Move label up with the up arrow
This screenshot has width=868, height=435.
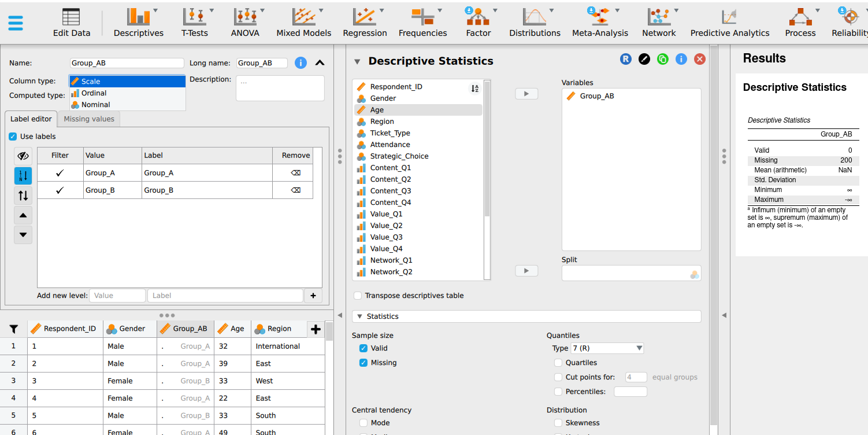23,215
